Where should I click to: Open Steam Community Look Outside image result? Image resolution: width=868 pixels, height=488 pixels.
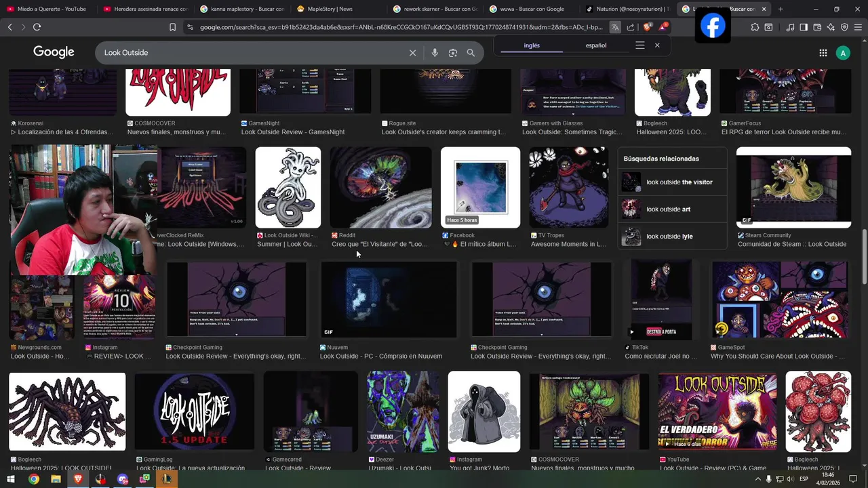(793, 188)
